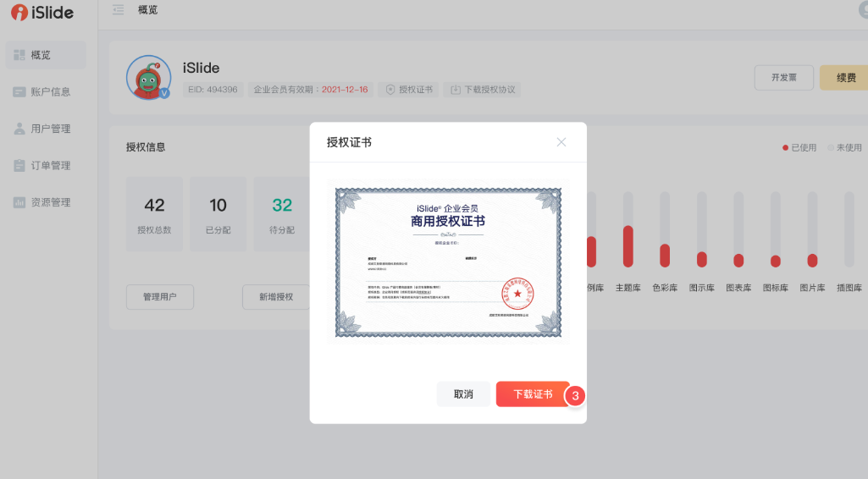Click the 授权证书 tag link
Screen dimensions: 868x479
409,90
